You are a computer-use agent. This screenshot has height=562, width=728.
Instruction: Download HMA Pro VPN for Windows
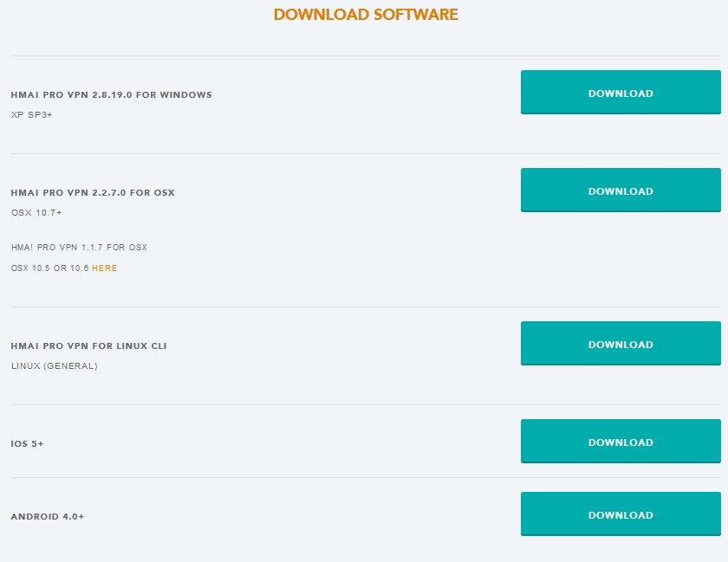coord(621,93)
